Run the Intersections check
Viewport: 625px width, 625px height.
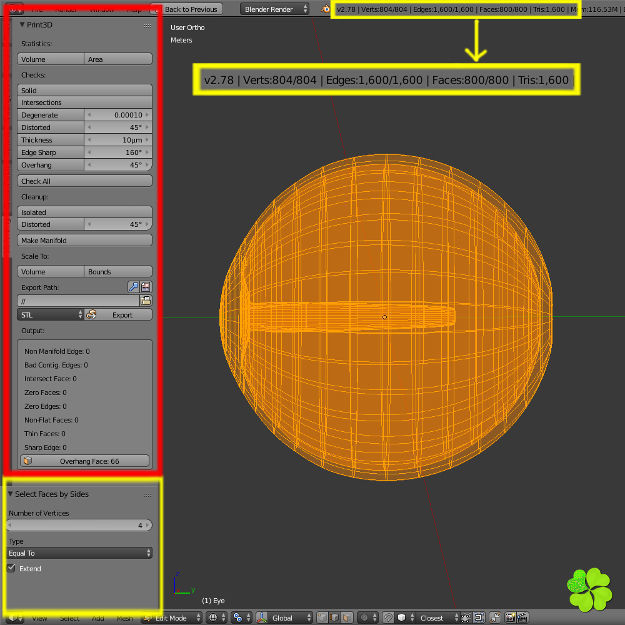85,102
